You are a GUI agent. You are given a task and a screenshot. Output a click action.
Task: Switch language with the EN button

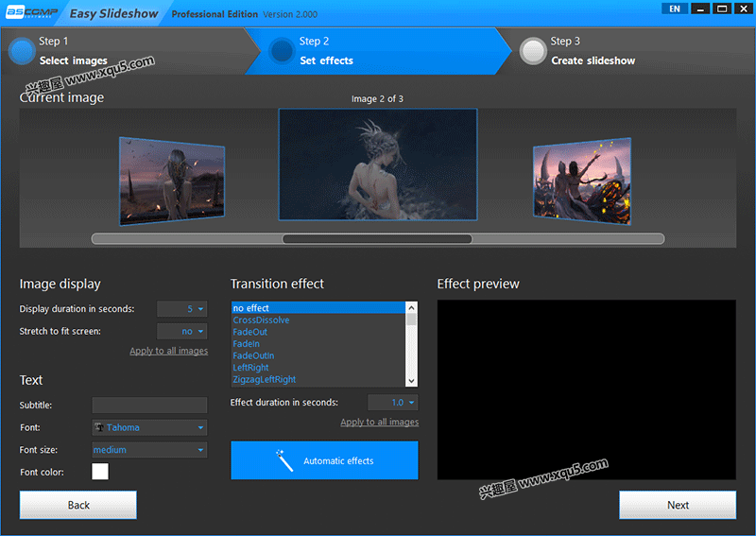click(x=675, y=9)
